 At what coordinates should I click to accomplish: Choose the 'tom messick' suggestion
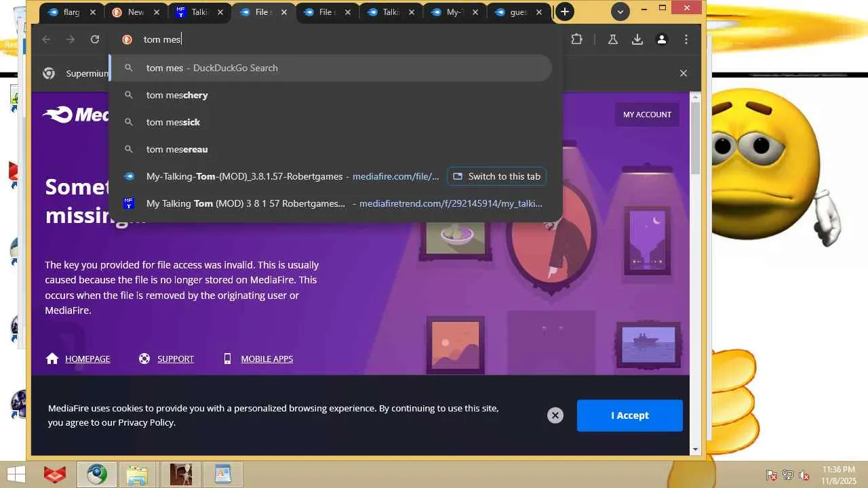click(x=331, y=122)
